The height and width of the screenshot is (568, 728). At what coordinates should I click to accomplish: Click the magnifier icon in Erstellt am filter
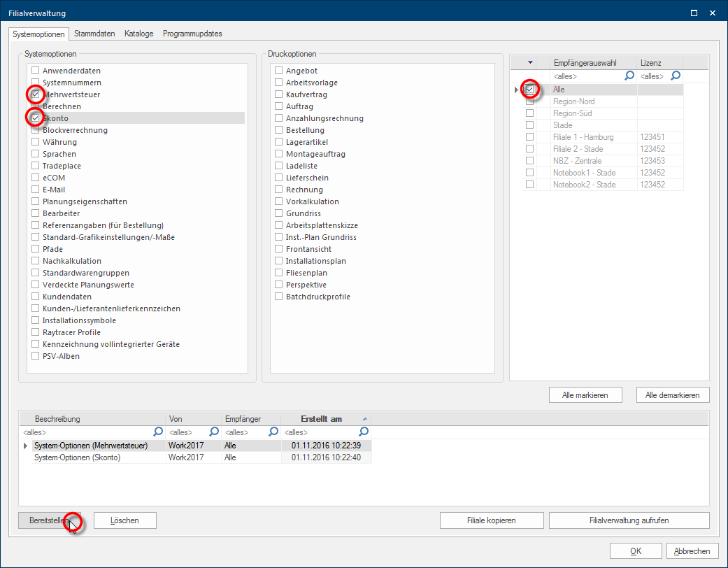[364, 432]
